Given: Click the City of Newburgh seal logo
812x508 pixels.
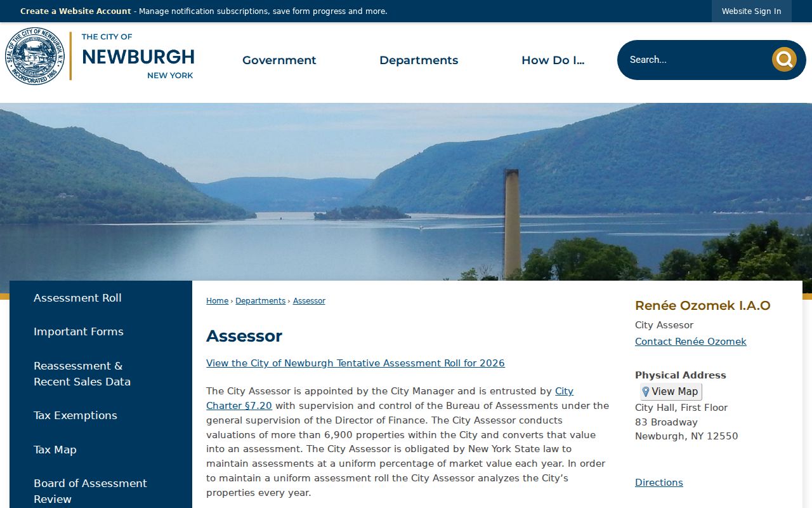Looking at the screenshot, I should click(x=35, y=56).
